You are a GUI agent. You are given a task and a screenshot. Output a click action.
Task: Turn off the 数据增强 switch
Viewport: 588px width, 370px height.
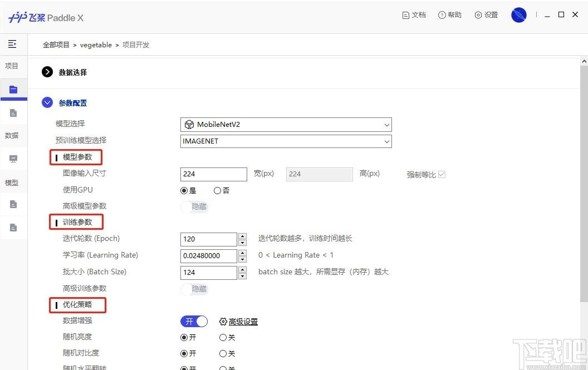coord(194,321)
